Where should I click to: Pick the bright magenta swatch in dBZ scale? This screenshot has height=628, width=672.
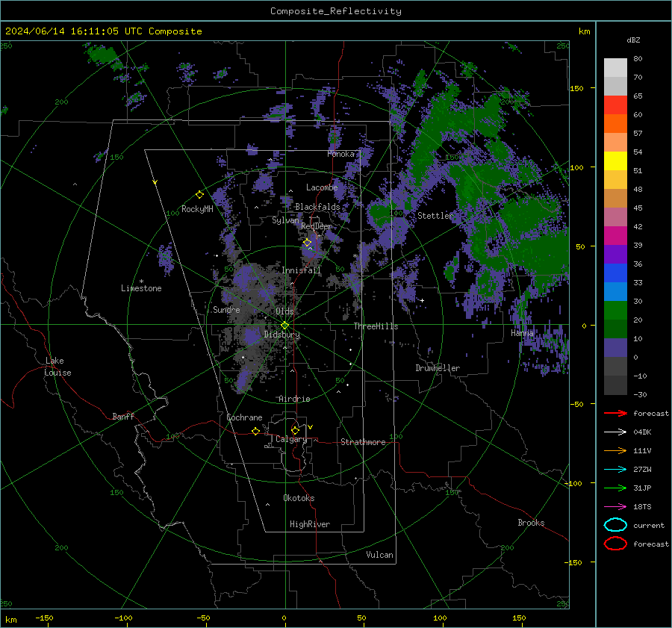[x=615, y=235]
